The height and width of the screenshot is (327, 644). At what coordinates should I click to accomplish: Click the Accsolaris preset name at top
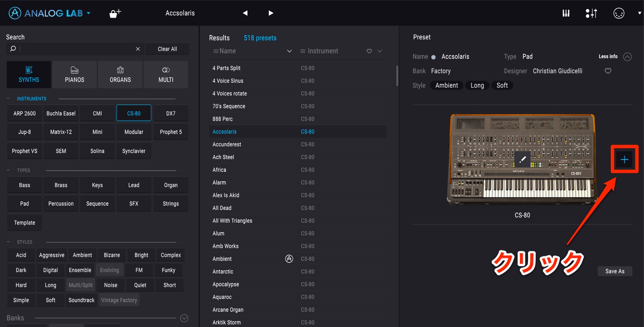[180, 13]
